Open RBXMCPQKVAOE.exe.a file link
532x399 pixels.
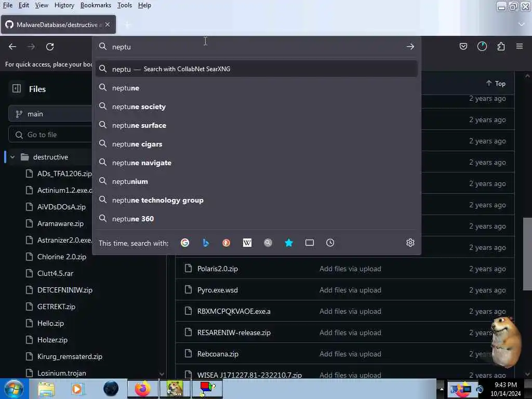click(x=234, y=311)
